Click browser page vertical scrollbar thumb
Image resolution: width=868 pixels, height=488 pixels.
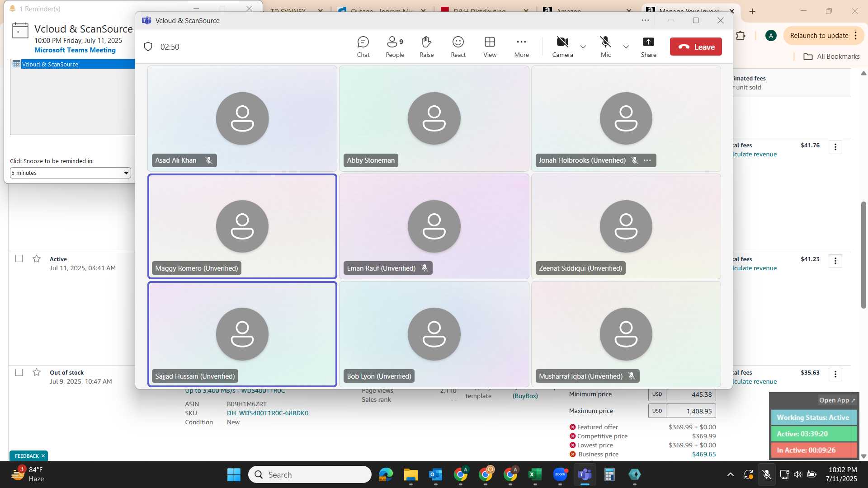(863, 255)
